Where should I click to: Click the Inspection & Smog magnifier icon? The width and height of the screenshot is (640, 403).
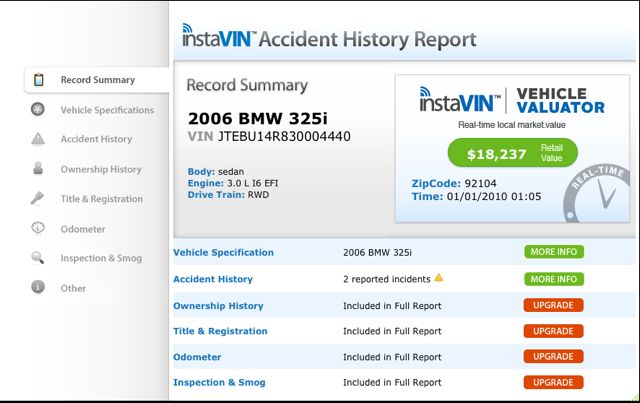click(38, 258)
